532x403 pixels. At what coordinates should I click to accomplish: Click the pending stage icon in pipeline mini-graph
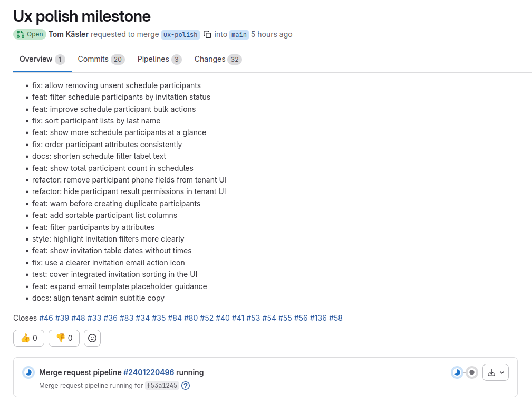(471, 372)
